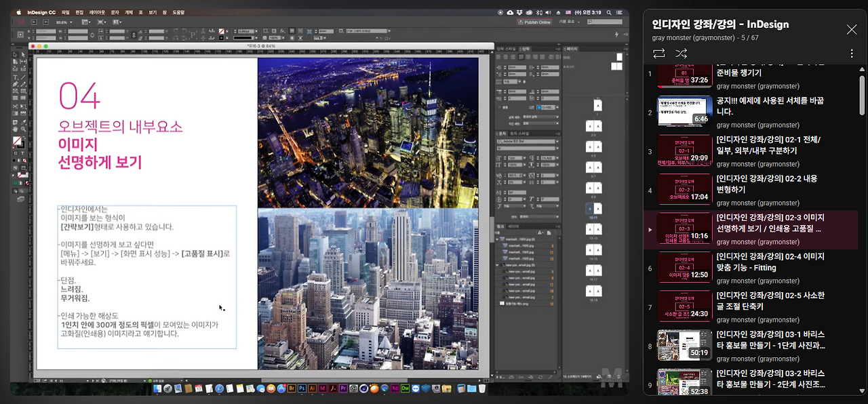Viewport: 868px width, 404px height.
Task: Toggle loop playlist
Action: click(x=659, y=53)
